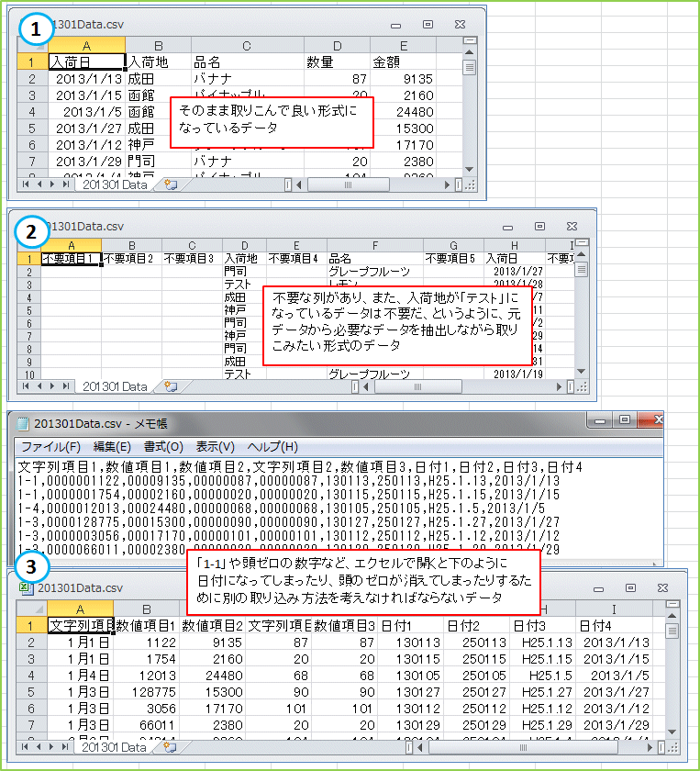Jump to last sheet in the 文字列項目 window
This screenshot has height=771, width=700.
coord(65,747)
